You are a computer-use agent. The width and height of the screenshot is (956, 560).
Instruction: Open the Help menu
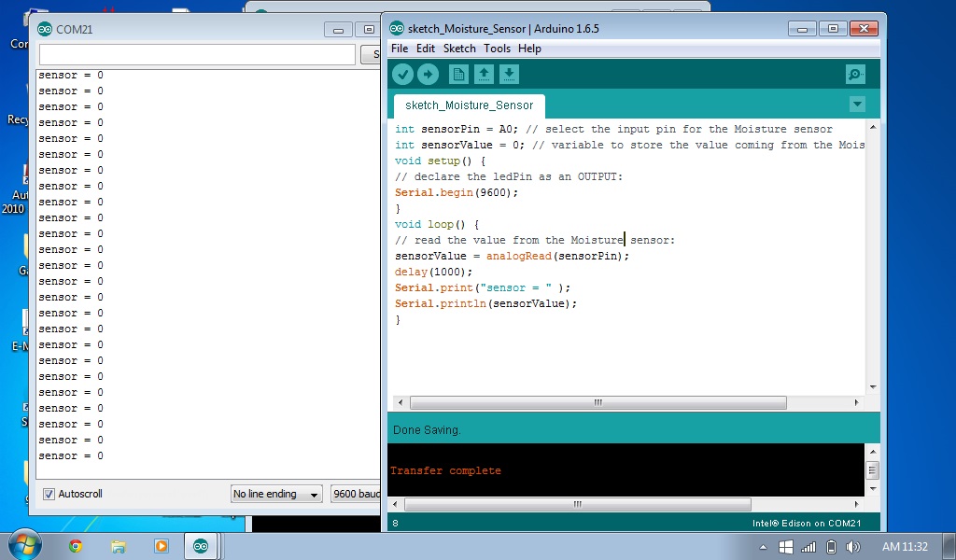tap(530, 49)
